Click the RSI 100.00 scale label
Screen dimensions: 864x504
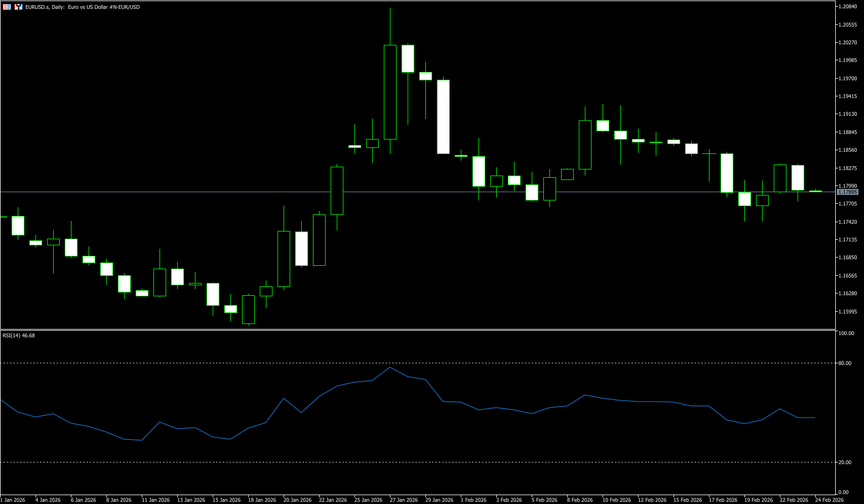click(x=846, y=333)
